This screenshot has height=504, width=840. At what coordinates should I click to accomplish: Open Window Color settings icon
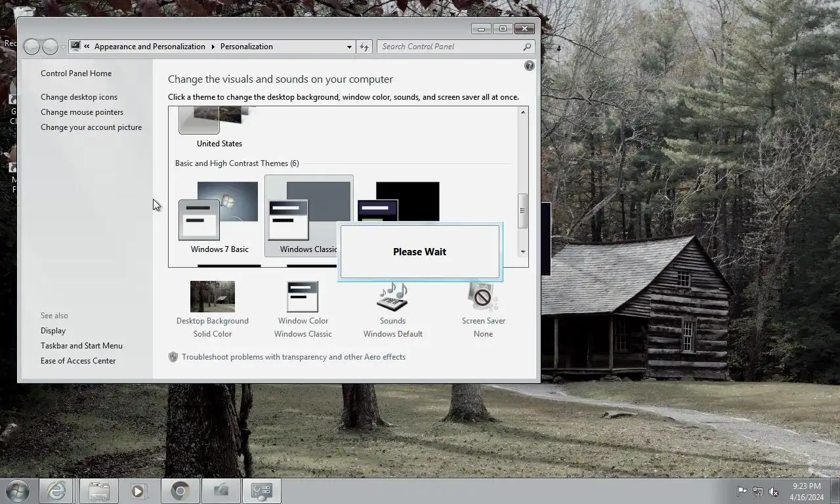tap(303, 297)
